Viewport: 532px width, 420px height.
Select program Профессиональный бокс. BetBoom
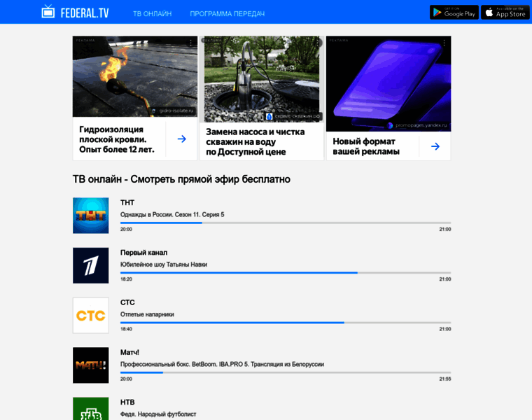(x=222, y=364)
